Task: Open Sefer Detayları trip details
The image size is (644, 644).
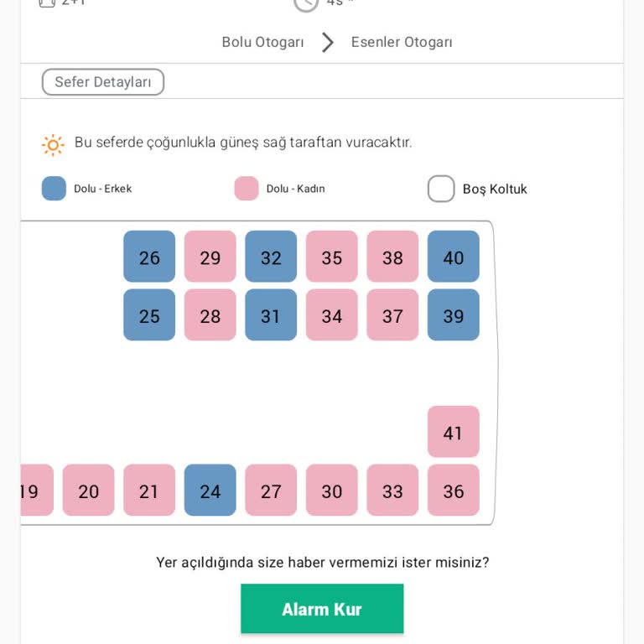Action: [x=103, y=82]
